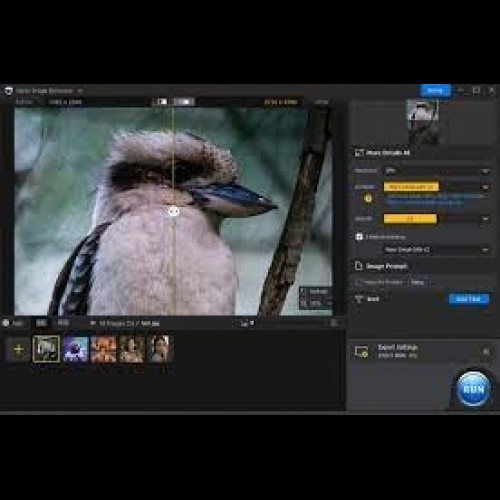Expand the AI Model dropdown arrow

coord(485,187)
